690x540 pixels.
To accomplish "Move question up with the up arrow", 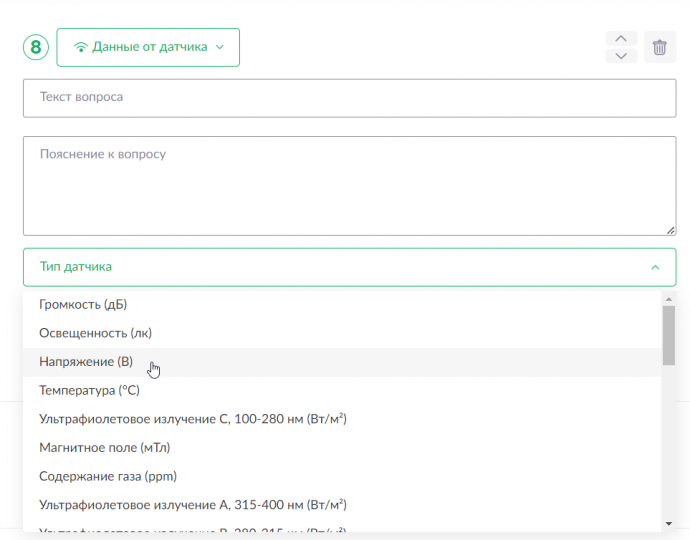I will click(x=621, y=39).
